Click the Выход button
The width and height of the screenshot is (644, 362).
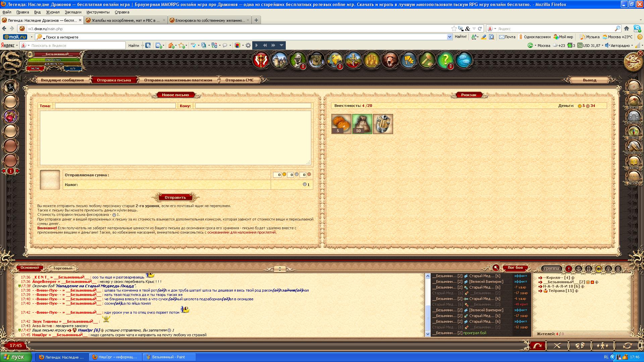[589, 80]
